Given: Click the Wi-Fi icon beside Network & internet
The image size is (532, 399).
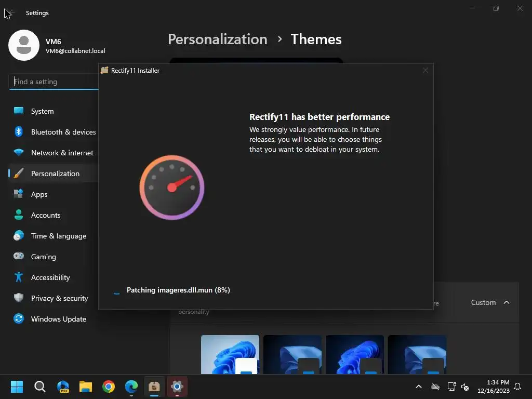Looking at the screenshot, I should (x=19, y=152).
